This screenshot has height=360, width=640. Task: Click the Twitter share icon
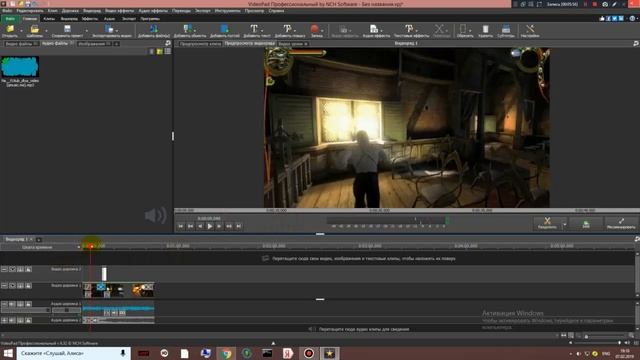615,18
